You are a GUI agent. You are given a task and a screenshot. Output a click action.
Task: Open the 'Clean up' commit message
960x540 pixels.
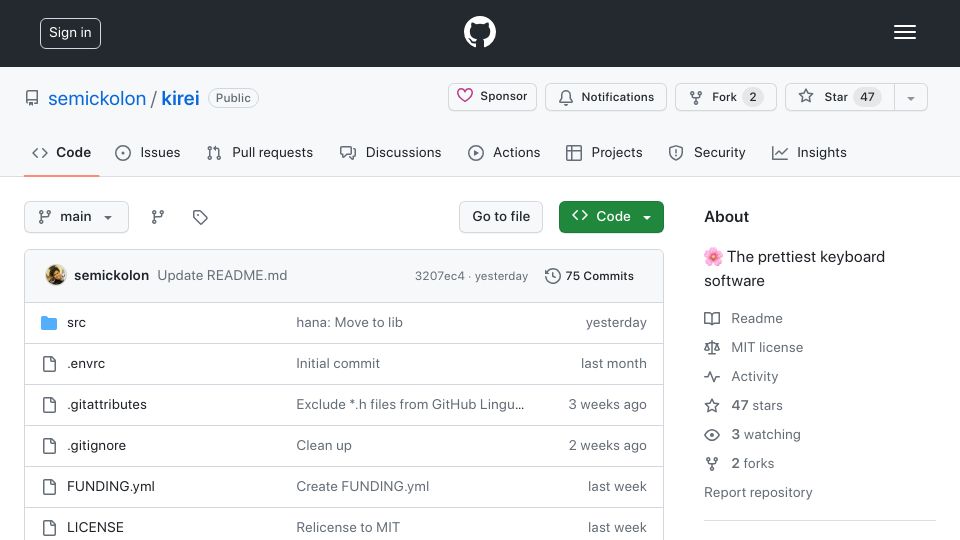(x=324, y=446)
